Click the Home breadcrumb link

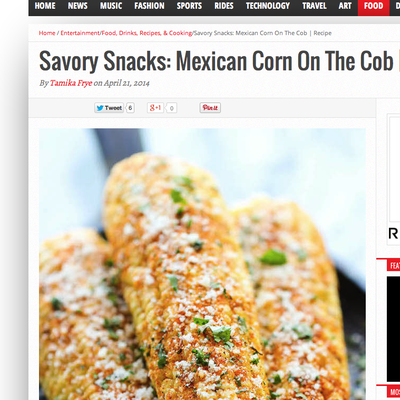pyautogui.click(x=47, y=33)
